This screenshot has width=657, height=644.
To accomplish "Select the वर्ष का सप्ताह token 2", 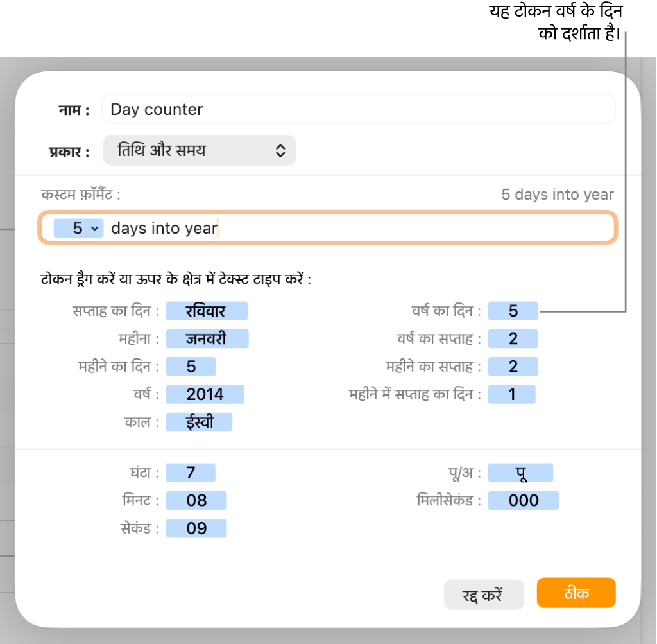I will click(x=513, y=339).
